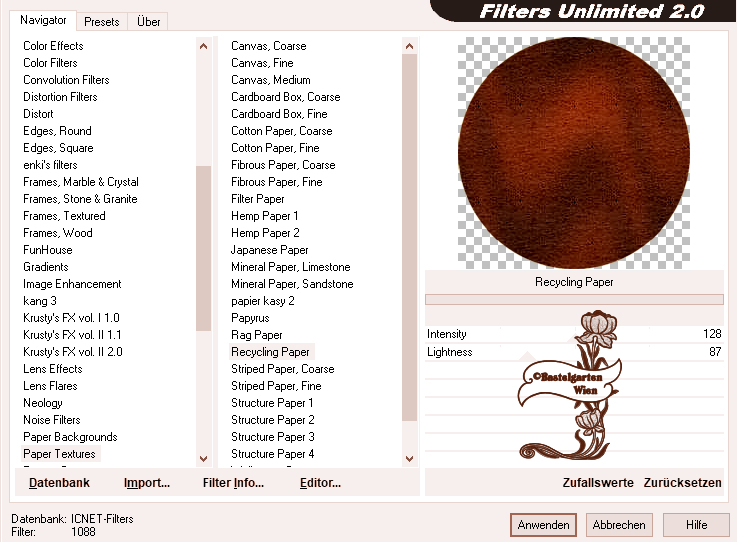
Task: Select Paper Backgrounds category
Action: 70,437
